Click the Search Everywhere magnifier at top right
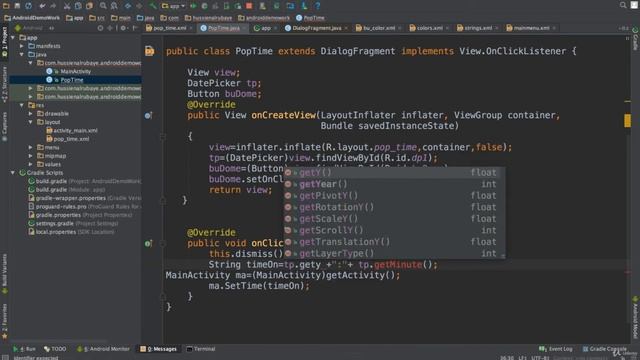The height and width of the screenshot is (360, 640). 623,5
